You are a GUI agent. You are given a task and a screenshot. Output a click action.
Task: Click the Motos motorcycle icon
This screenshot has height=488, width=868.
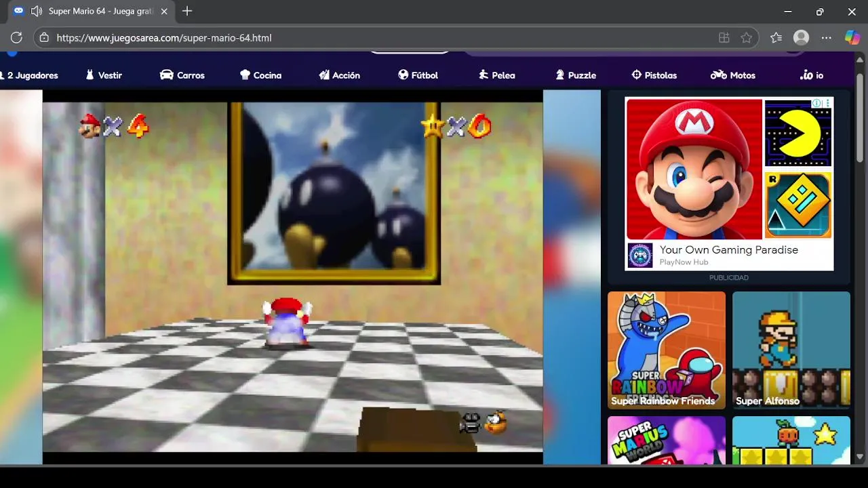(718, 75)
